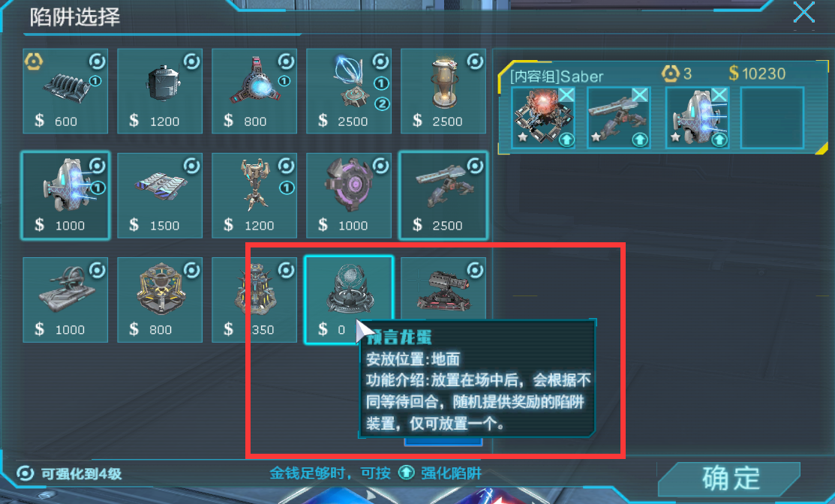The image size is (835, 504).
Task: Upgrade the laser wall trap in loadout
Action: tap(719, 140)
